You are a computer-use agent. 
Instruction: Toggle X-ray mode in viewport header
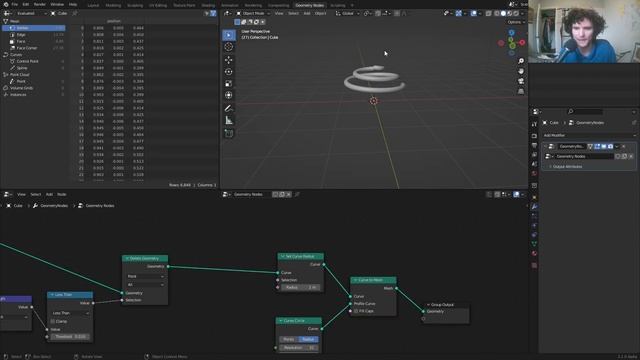[x=489, y=13]
